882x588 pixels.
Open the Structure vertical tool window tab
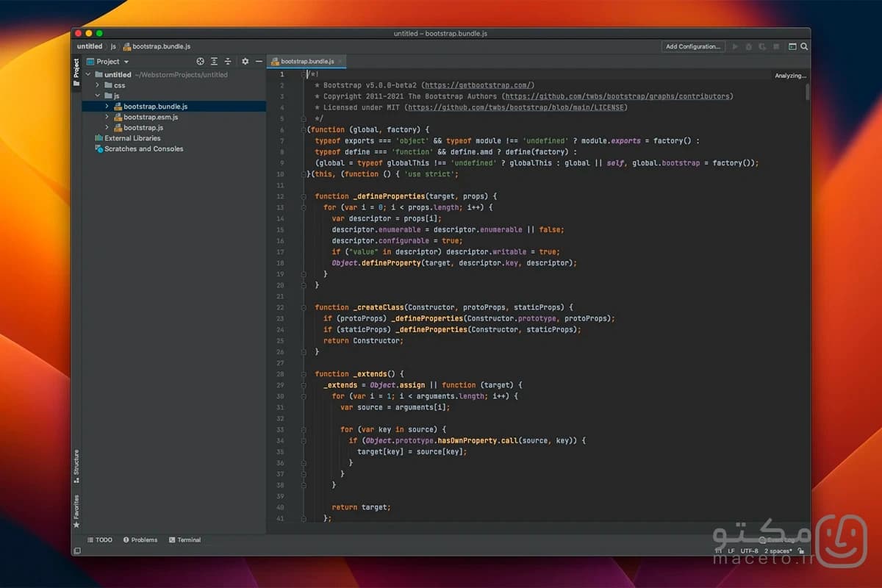click(x=76, y=466)
